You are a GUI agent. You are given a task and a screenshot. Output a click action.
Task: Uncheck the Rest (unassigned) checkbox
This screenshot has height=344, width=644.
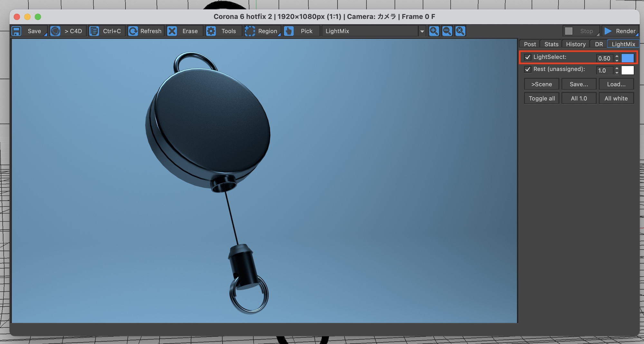tap(527, 69)
